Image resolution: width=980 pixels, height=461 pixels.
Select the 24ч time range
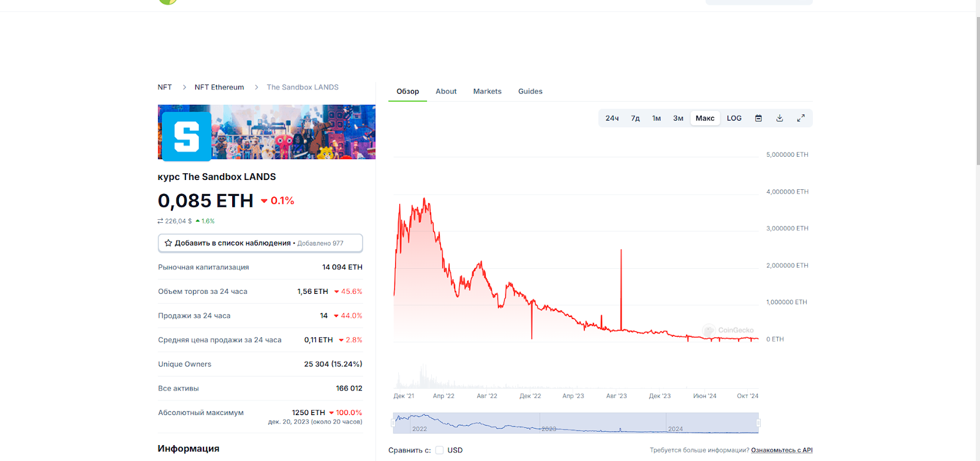tap(612, 118)
